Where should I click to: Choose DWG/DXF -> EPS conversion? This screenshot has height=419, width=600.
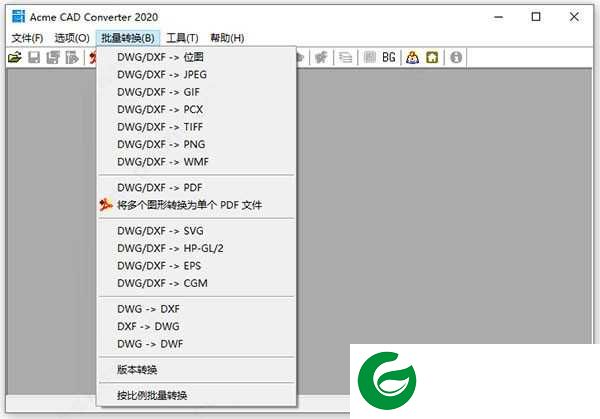click(197, 266)
